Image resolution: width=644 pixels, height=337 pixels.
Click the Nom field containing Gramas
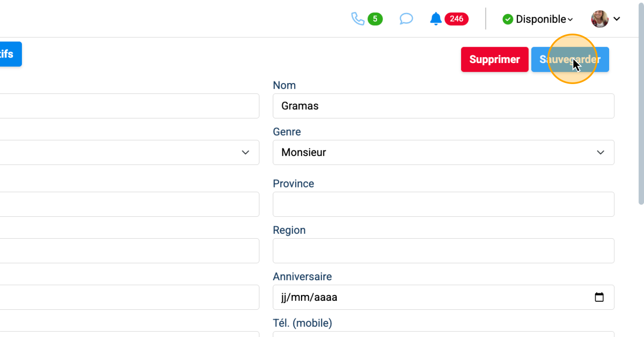coord(443,106)
